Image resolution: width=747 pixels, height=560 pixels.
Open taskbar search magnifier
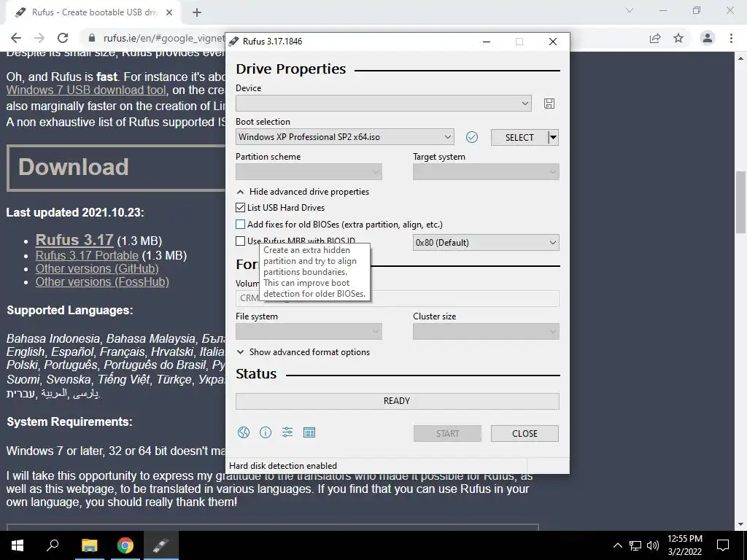(53, 545)
